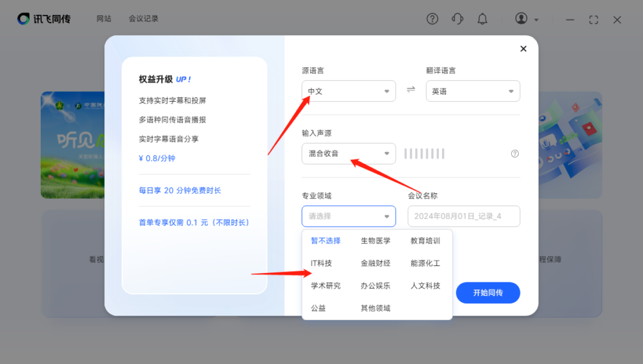Go to the 网站 link in header
643x364 pixels.
click(x=104, y=19)
